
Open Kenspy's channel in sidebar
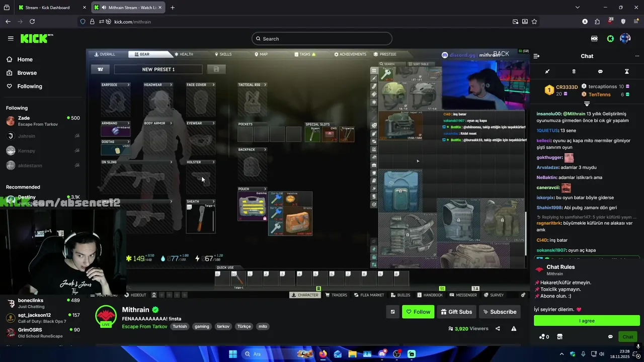tap(43, 150)
